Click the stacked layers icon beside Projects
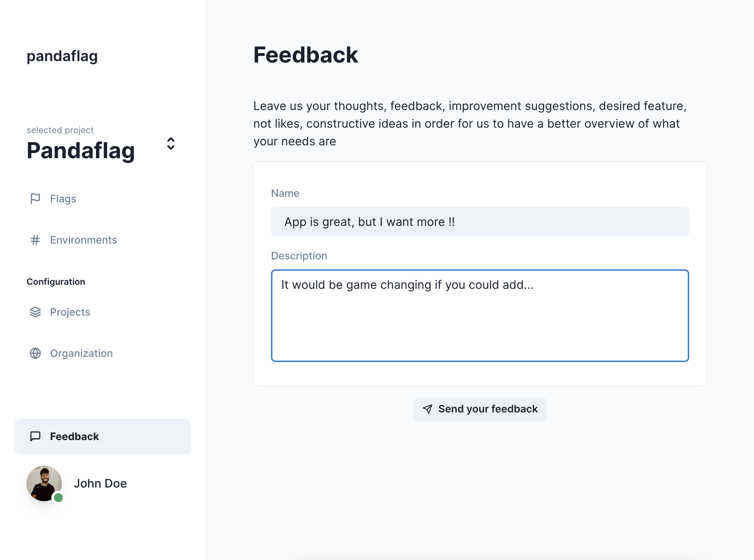Viewport: 754px width, 560px height. [x=35, y=312]
